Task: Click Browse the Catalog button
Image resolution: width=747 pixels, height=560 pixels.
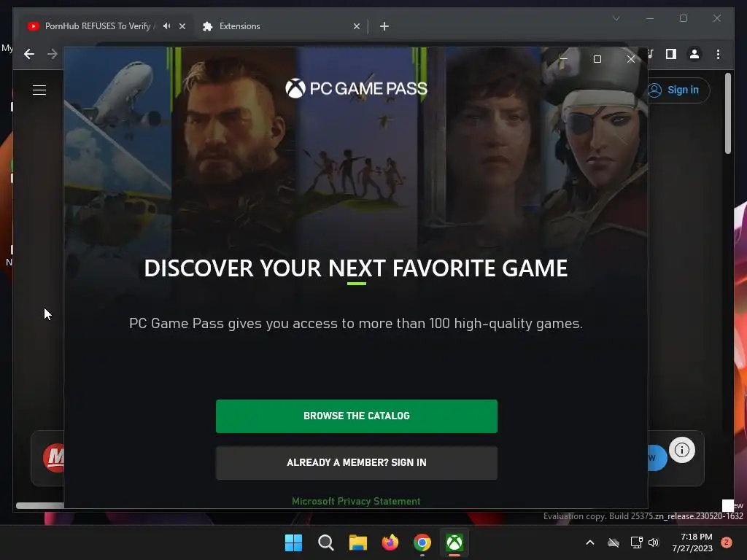Action: (356, 416)
